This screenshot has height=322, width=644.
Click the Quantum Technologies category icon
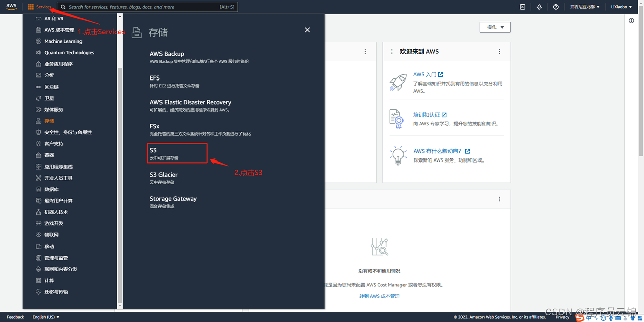click(x=39, y=53)
